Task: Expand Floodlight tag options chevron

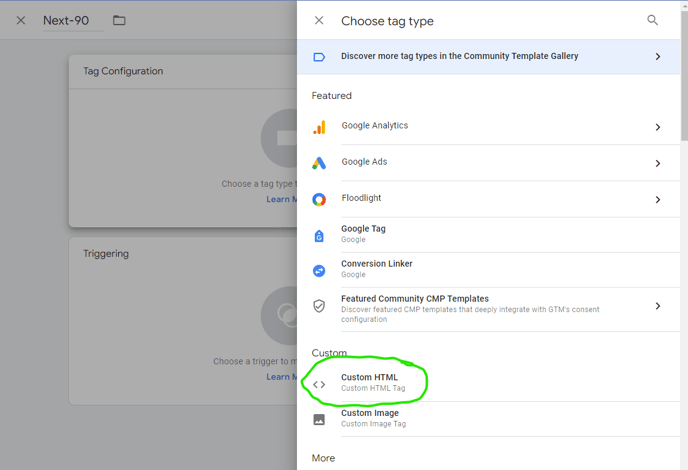Action: [657, 199]
